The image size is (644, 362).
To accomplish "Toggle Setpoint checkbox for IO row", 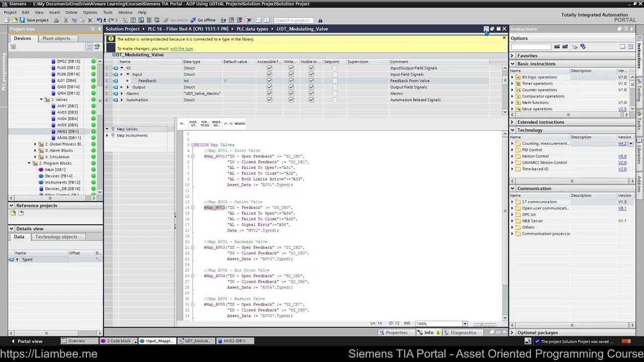I will tap(335, 68).
